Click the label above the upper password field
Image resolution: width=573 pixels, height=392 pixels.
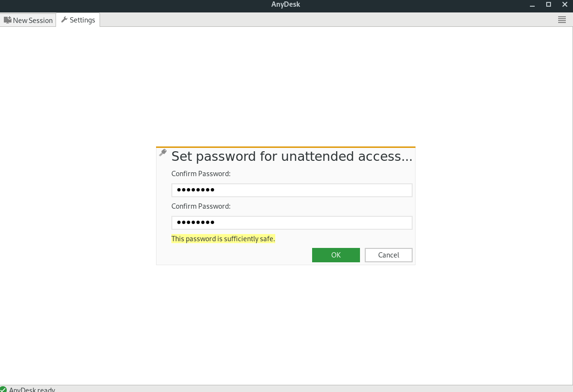pyautogui.click(x=201, y=174)
